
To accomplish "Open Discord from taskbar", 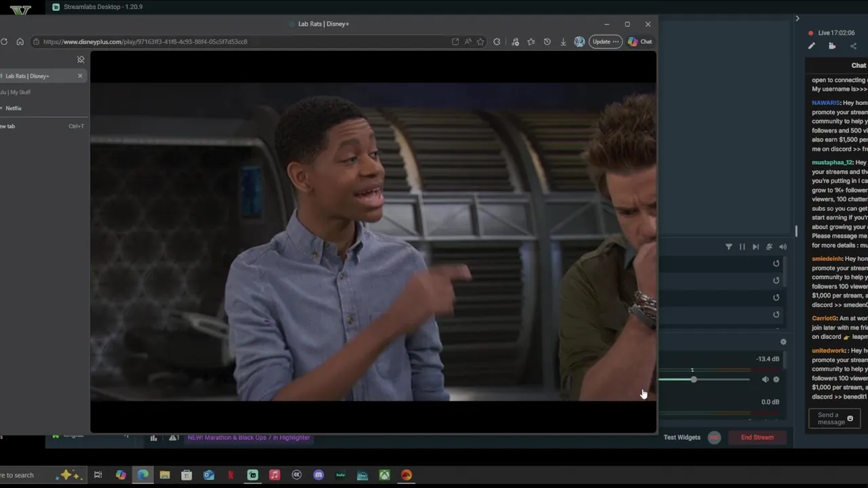I will 319,475.
